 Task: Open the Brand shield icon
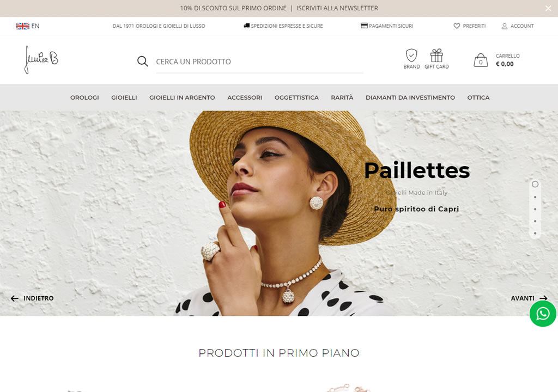pos(411,56)
